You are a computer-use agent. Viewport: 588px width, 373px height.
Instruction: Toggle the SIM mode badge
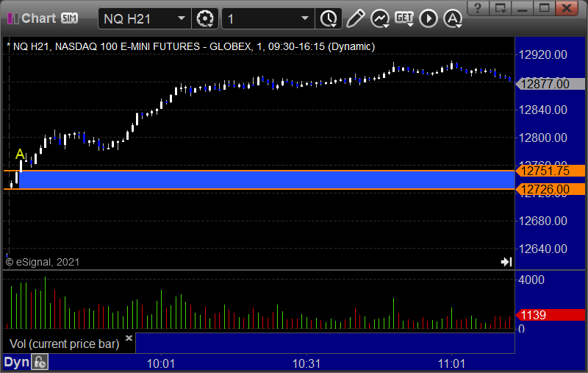click(69, 18)
